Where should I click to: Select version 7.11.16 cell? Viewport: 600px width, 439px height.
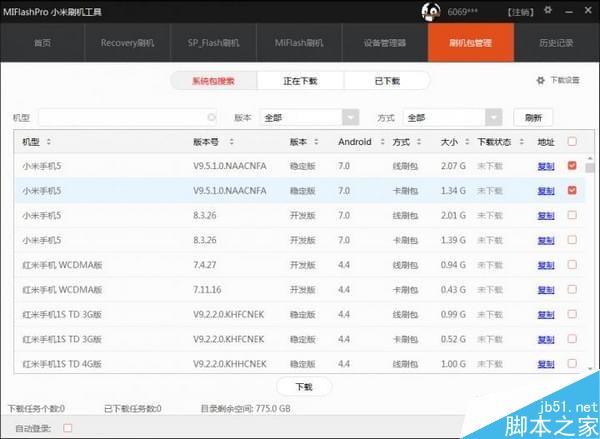(207, 289)
